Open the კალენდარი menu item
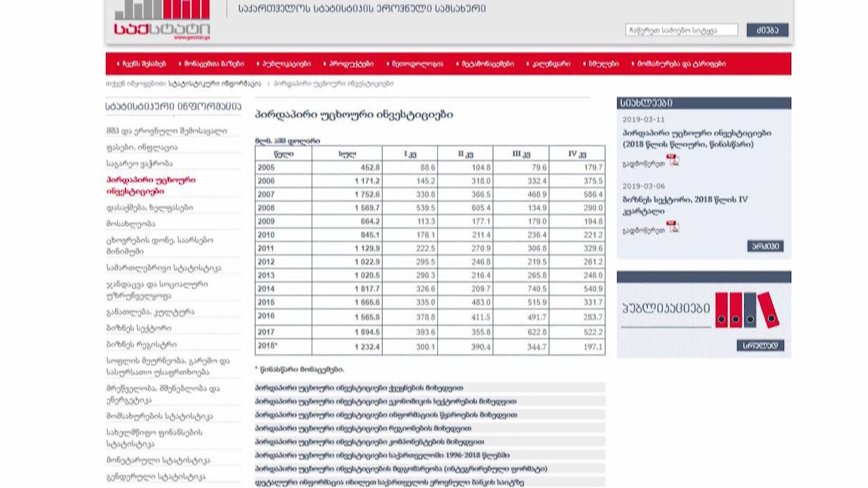 coord(551,64)
